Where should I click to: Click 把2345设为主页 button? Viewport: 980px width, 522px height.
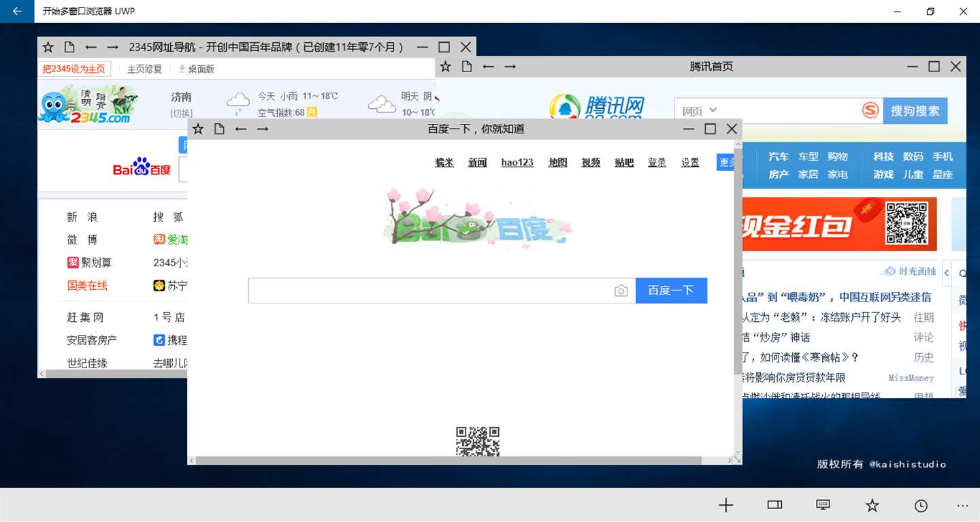click(74, 69)
